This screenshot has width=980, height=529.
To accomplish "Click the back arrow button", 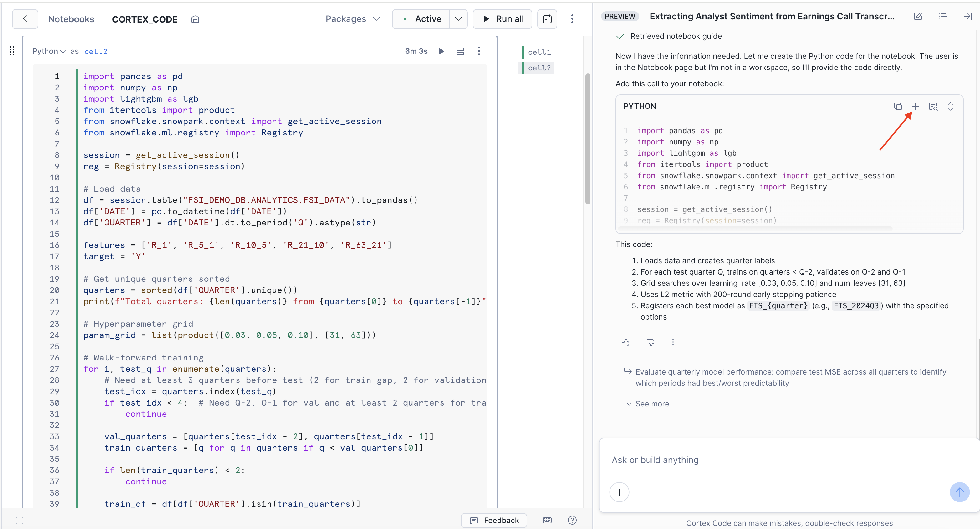I will (25, 19).
